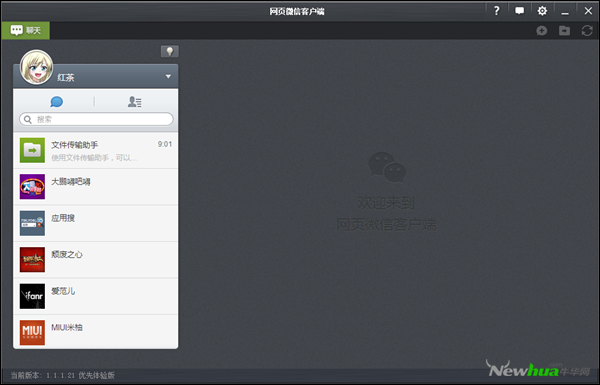Click the MIUI orange logo thumbnail
Image resolution: width=600 pixels, height=385 pixels.
coord(32,333)
